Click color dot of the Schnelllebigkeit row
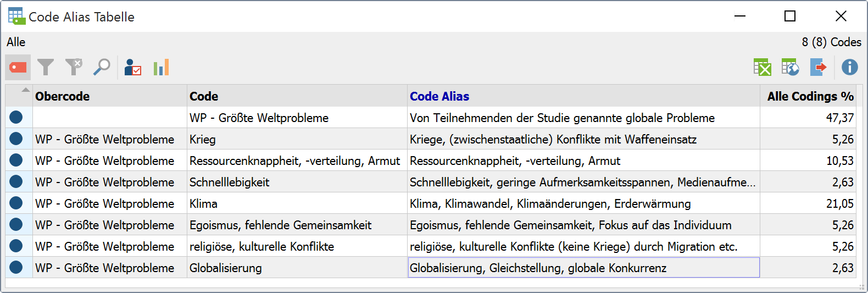Screen dimensions: 868x293 click(x=16, y=181)
